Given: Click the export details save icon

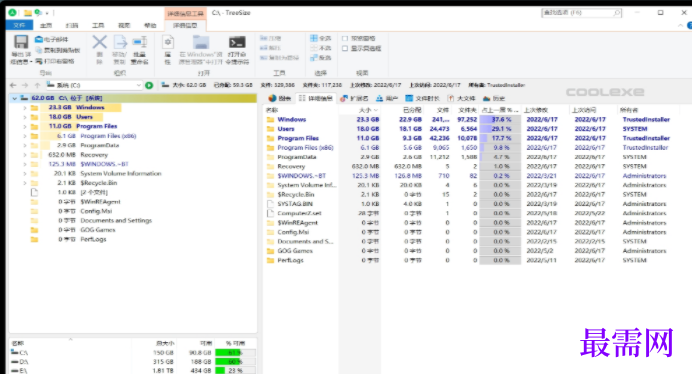Looking at the screenshot, I should [21, 42].
